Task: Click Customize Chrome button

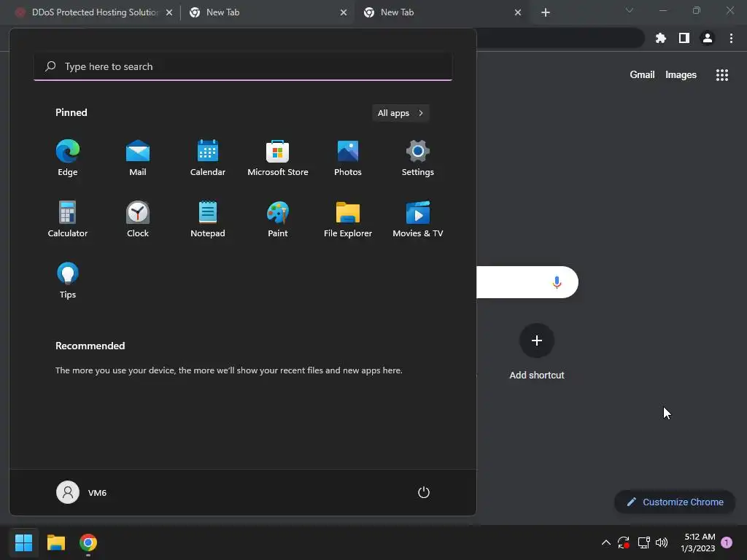Action: point(675,502)
